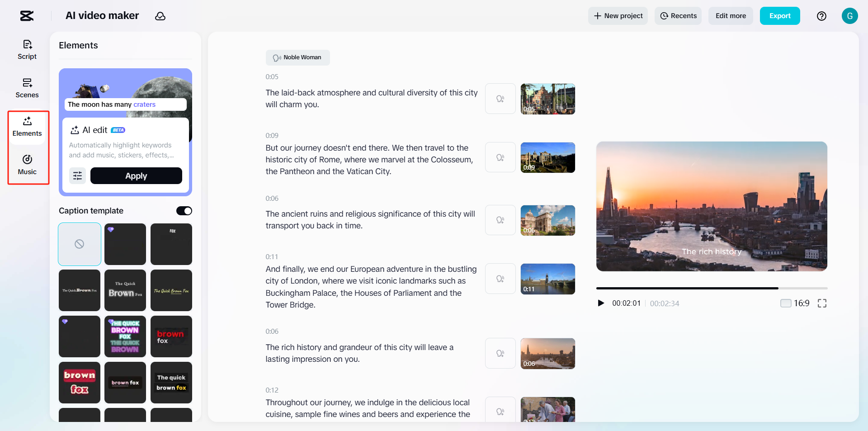The width and height of the screenshot is (868, 431).
Task: Click the CapCut logo icon
Action: (x=27, y=16)
